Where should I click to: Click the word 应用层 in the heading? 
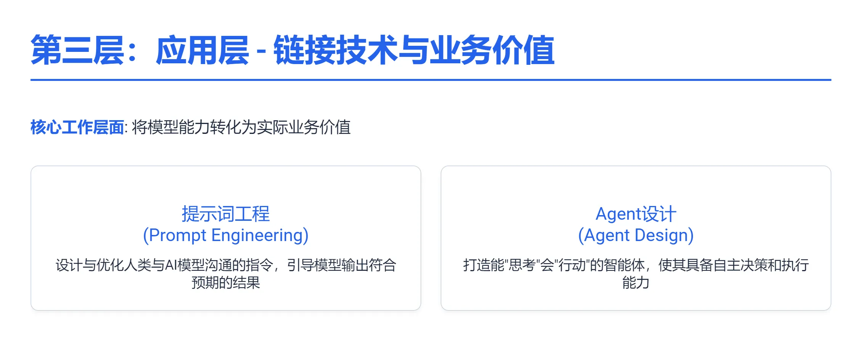pos(203,50)
